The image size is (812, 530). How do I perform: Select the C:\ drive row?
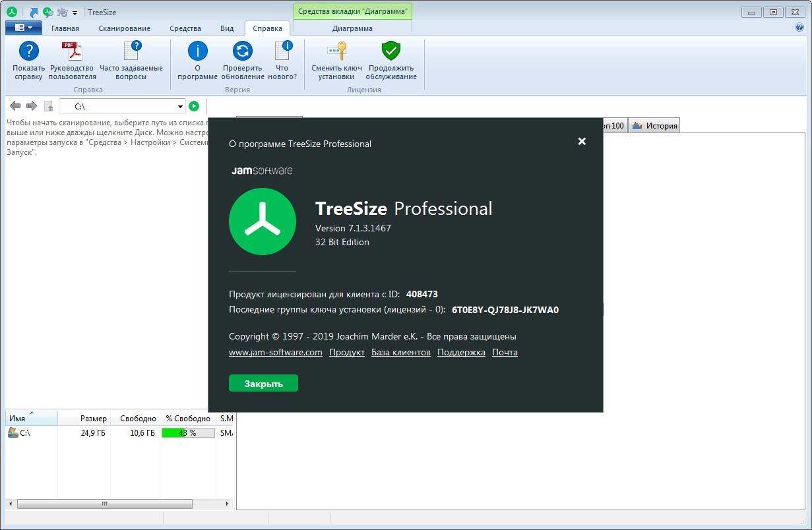(x=119, y=433)
